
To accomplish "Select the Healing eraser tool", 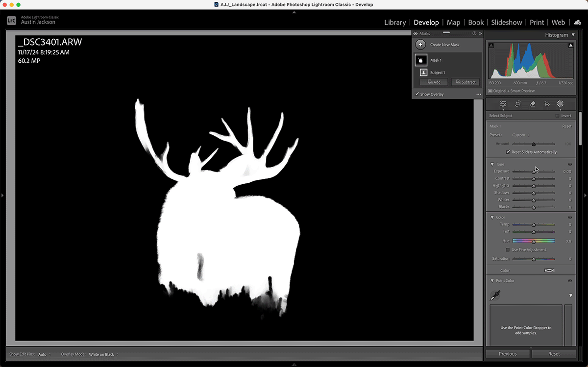I will [x=533, y=104].
